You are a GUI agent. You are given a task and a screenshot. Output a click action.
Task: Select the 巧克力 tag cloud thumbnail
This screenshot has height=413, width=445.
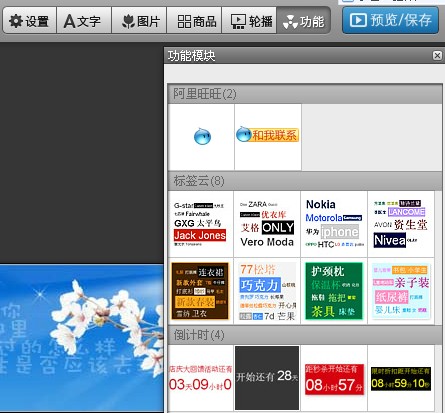pyautogui.click(x=267, y=291)
